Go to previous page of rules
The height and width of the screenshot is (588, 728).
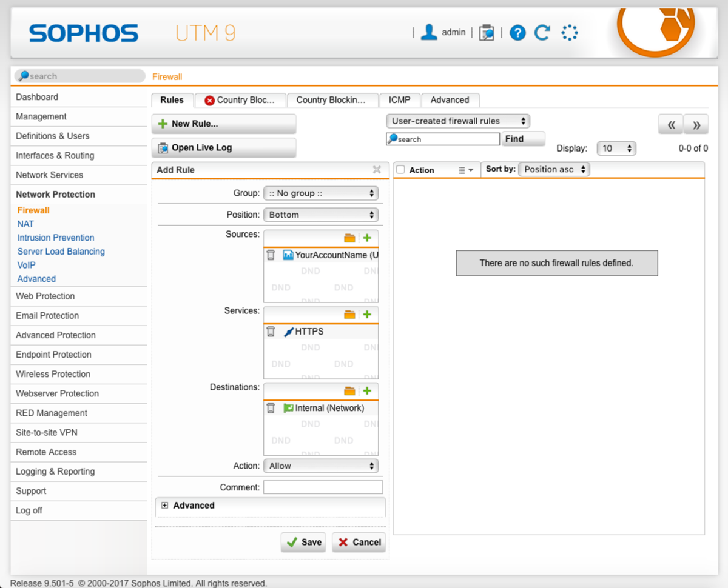pos(671,124)
